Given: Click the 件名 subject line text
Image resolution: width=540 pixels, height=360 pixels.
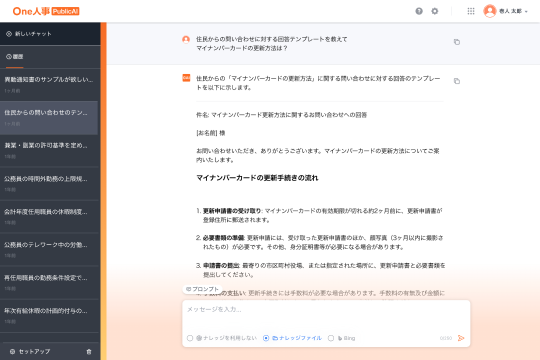Looking at the screenshot, I should [282, 115].
